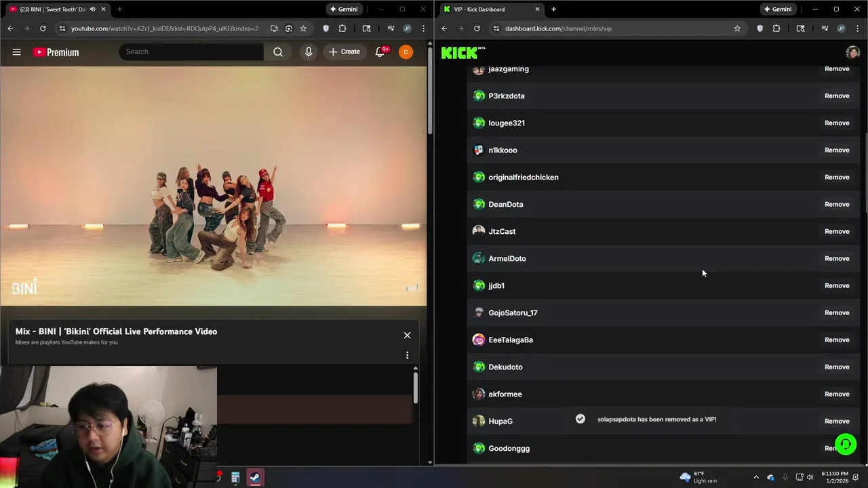Screen dimensions: 868x488
Task: Bookmark the Kick dashboard page
Action: click(x=737, y=28)
